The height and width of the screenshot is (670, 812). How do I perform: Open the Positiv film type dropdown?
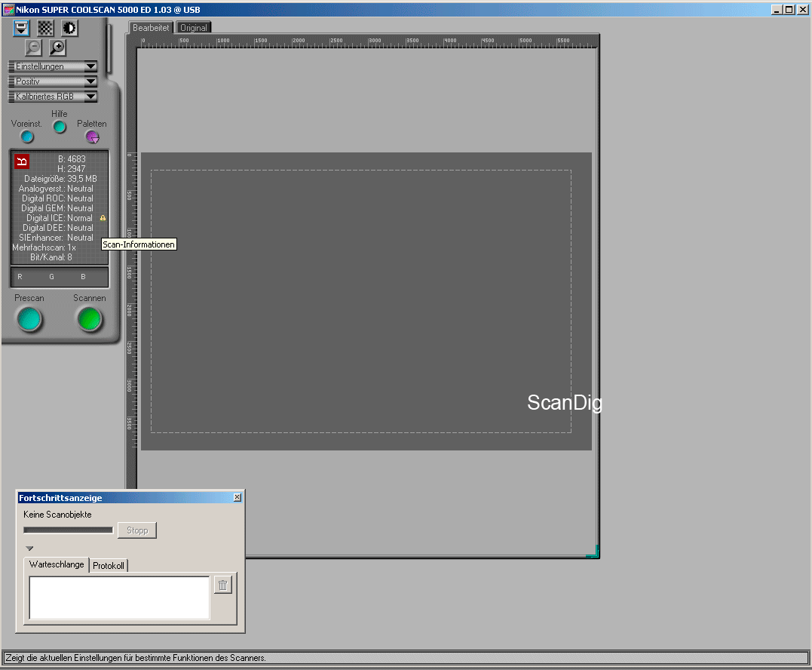[53, 81]
